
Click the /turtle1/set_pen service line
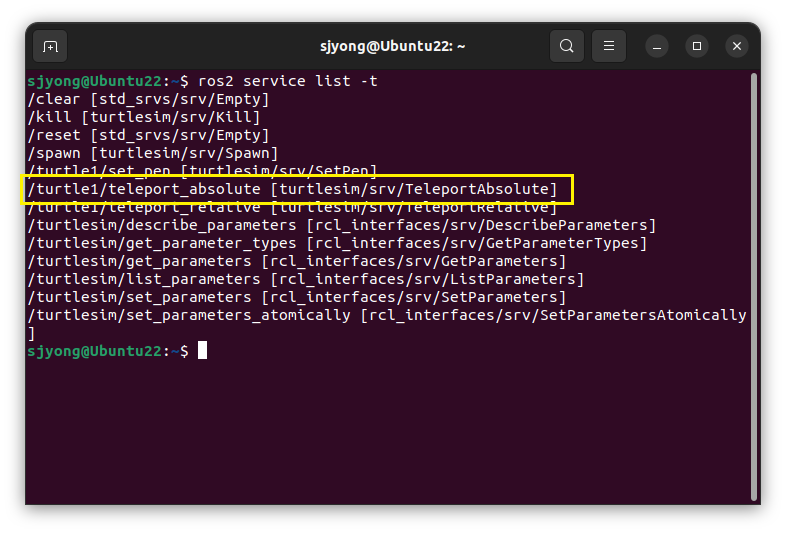(203, 170)
